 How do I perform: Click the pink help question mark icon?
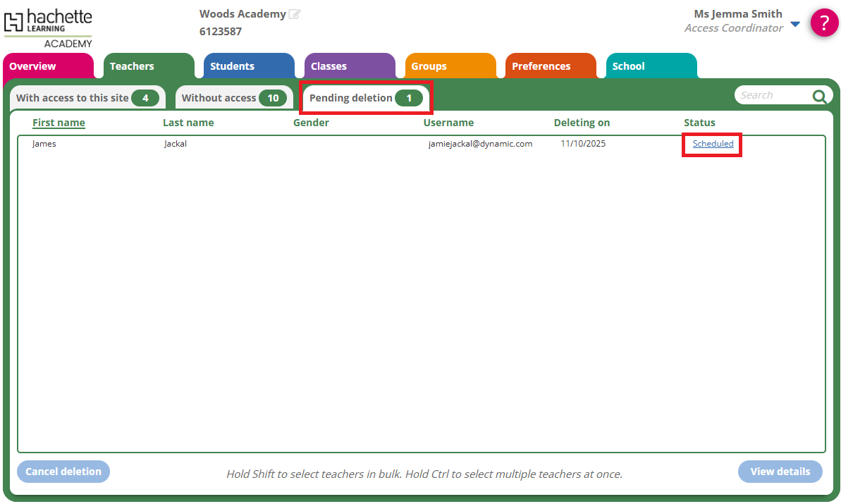pos(824,23)
